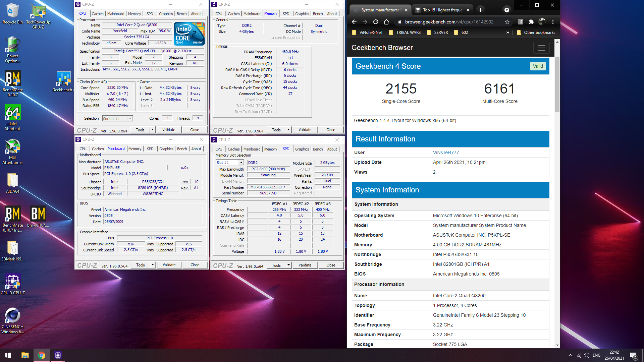Open File Explorer from taskbar
The height and width of the screenshot is (362, 644).
[25, 355]
